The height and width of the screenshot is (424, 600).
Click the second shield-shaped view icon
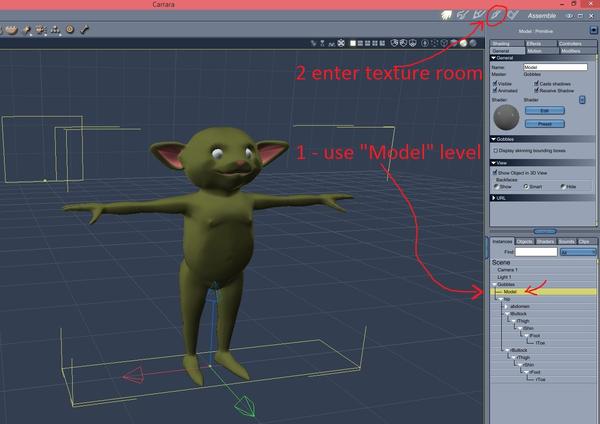point(403,43)
